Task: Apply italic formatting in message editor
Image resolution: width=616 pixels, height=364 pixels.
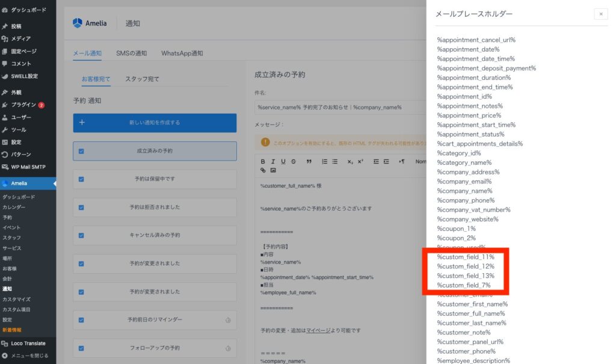Action: (273, 161)
